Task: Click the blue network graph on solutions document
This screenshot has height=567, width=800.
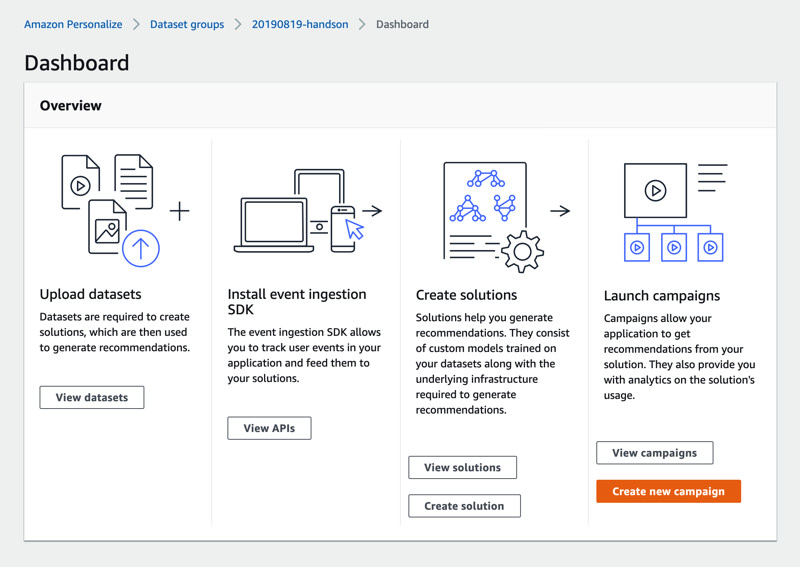Action: (x=483, y=196)
